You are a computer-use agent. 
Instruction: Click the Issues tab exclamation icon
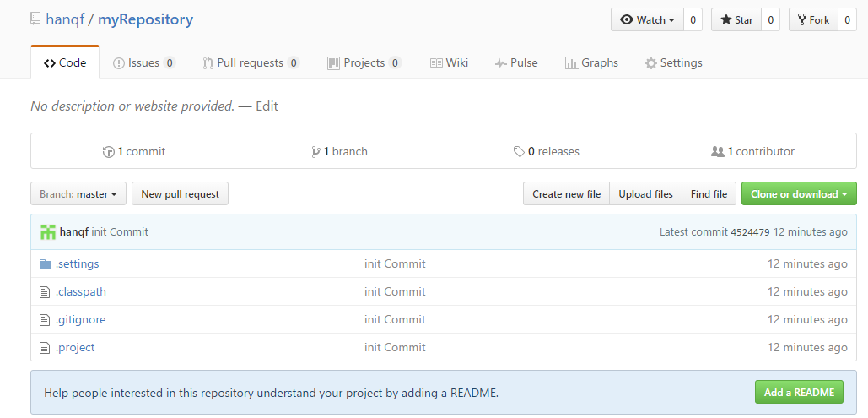[x=118, y=63]
